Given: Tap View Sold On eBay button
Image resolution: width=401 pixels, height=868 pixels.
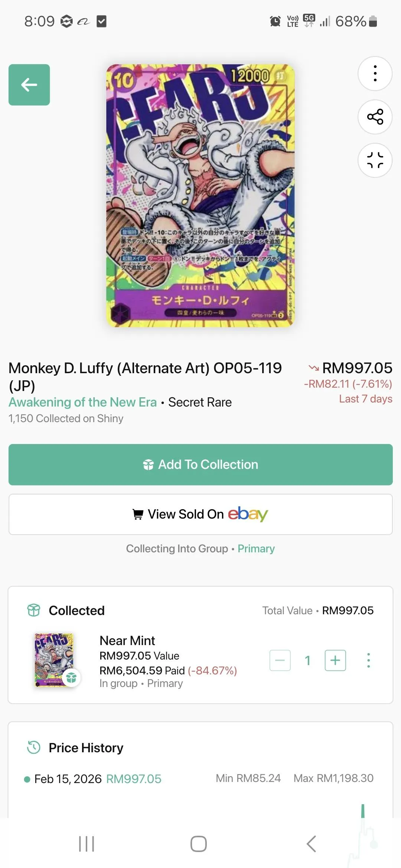Looking at the screenshot, I should pyautogui.click(x=200, y=514).
